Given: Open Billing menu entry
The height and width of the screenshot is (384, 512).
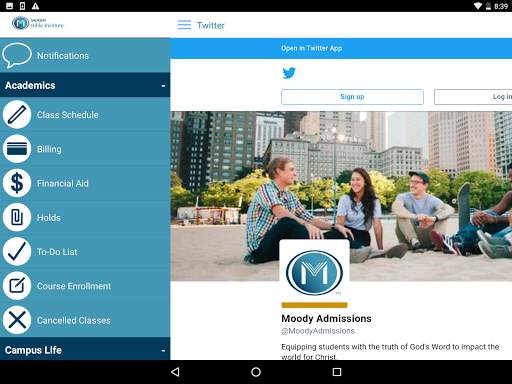Looking at the screenshot, I should [x=85, y=149].
